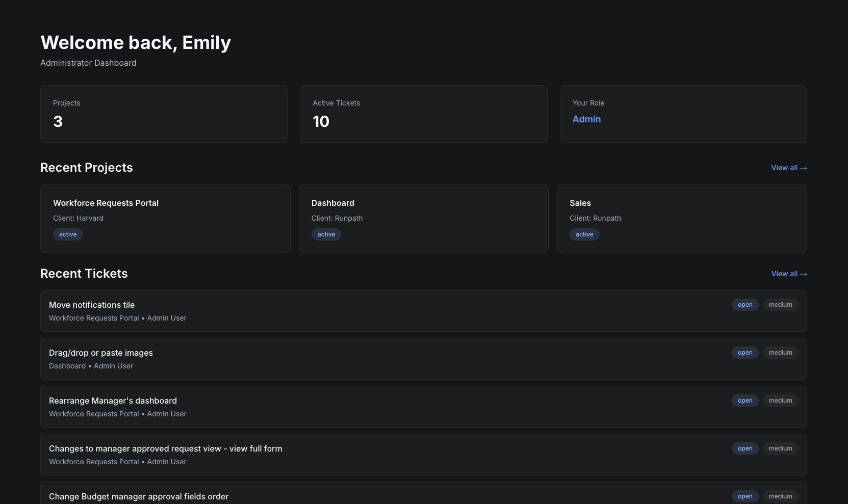
Task: Open the Drag/drop or paste images ticket
Action: tap(424, 359)
